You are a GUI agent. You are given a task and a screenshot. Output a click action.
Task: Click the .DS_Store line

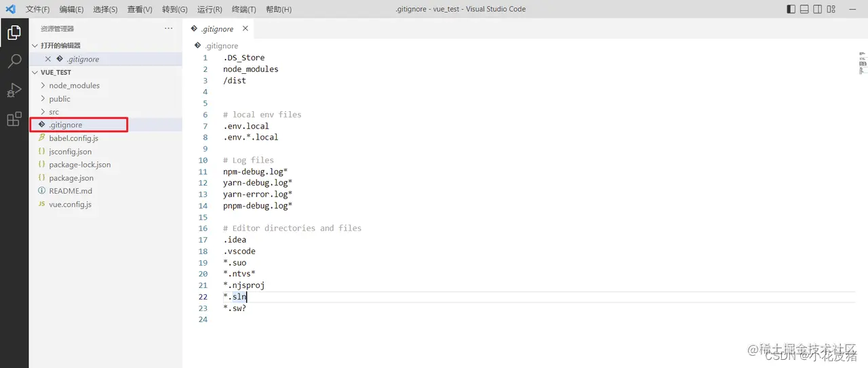[x=244, y=58]
